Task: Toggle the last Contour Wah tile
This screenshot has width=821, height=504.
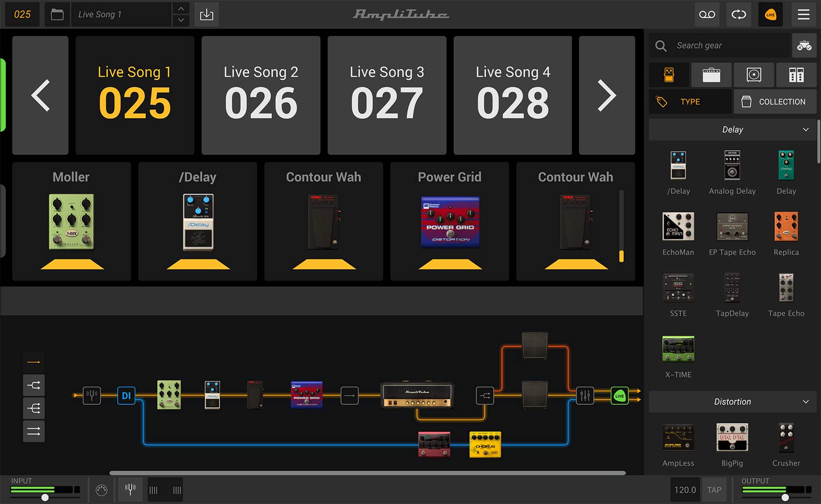Action: pyautogui.click(x=576, y=221)
